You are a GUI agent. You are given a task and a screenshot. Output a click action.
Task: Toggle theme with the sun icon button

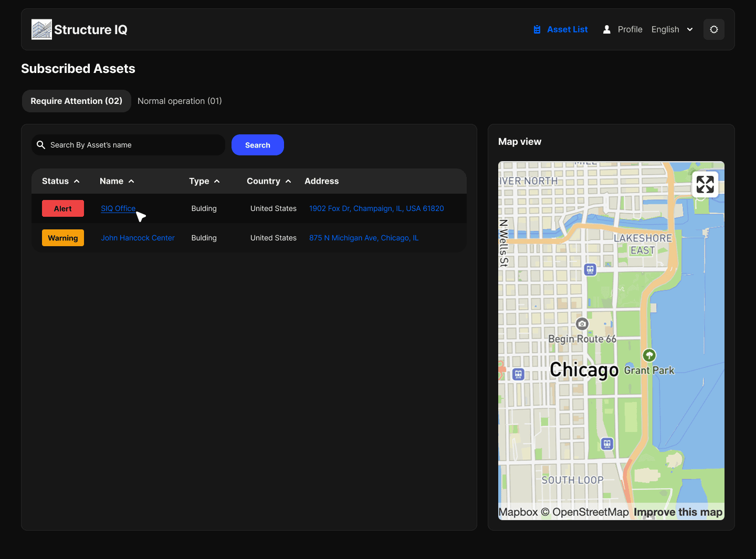714,29
